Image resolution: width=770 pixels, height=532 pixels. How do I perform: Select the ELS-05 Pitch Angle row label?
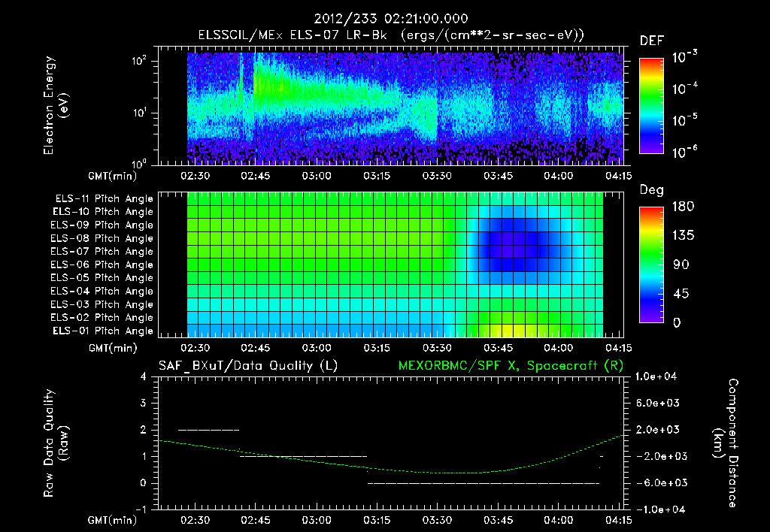click(x=102, y=278)
